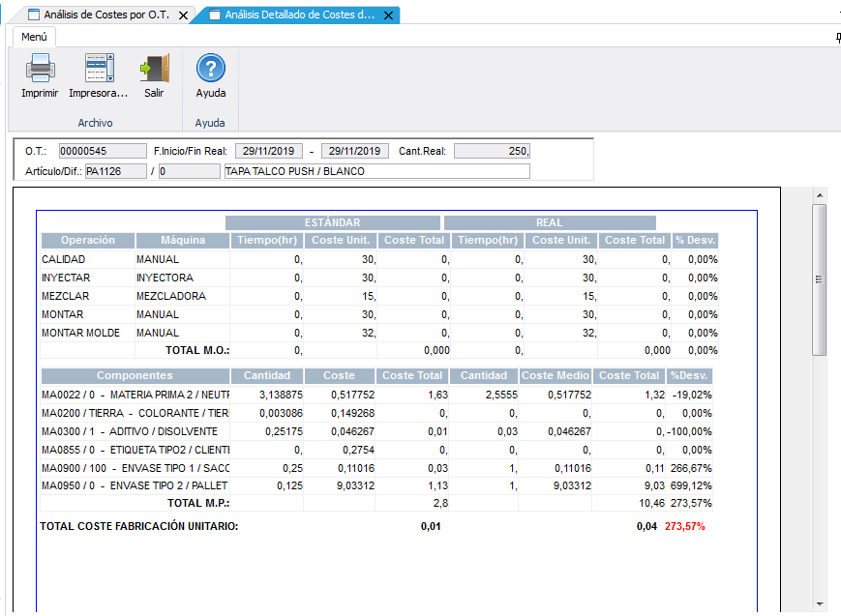Click the vertical scrollbar thumb
This screenshot has height=616, width=841.
(819, 279)
